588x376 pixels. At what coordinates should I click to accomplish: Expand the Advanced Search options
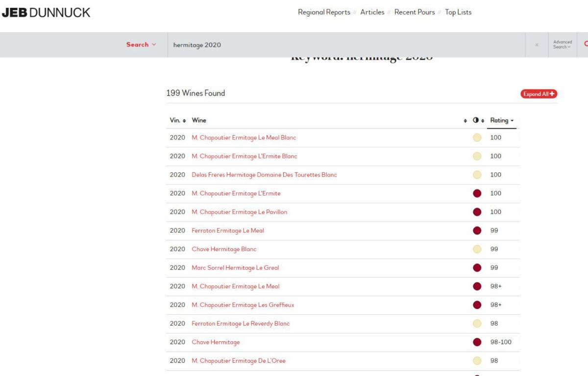pos(562,45)
